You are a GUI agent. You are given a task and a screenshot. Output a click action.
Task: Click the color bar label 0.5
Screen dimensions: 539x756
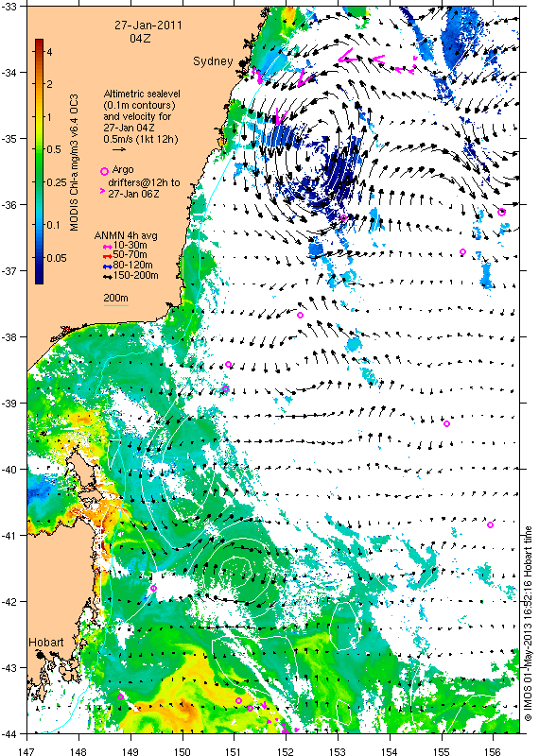[54, 149]
